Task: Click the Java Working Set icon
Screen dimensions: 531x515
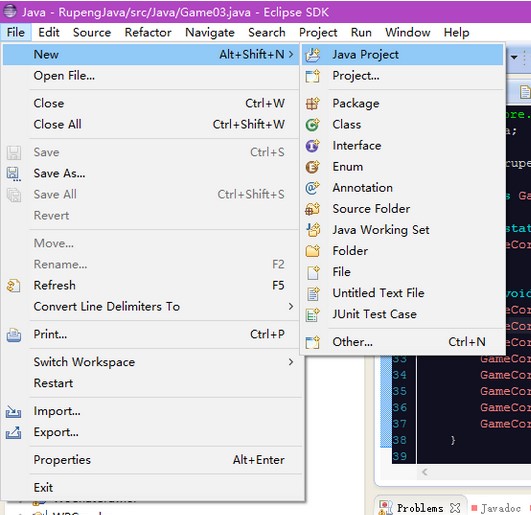Action: (313, 230)
